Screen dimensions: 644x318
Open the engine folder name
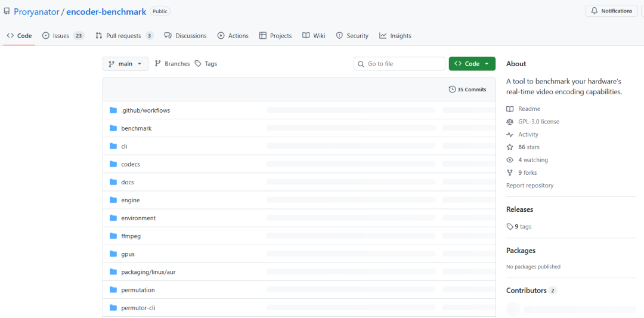pyautogui.click(x=131, y=200)
